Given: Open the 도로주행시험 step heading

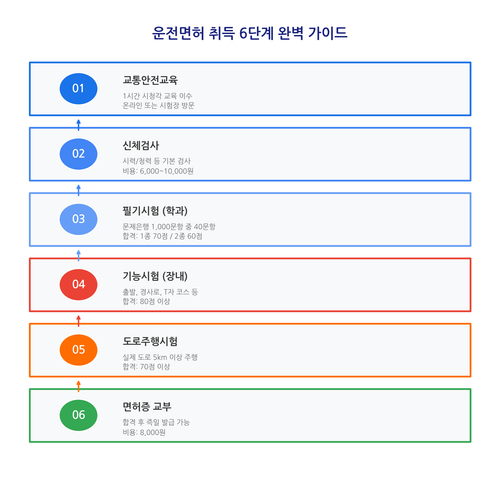Looking at the screenshot, I should tap(150, 341).
